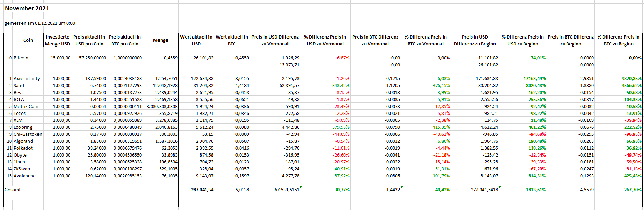Click the 'Algorand' coin cell
This screenshot has width=644, height=210.
click(x=23, y=141)
